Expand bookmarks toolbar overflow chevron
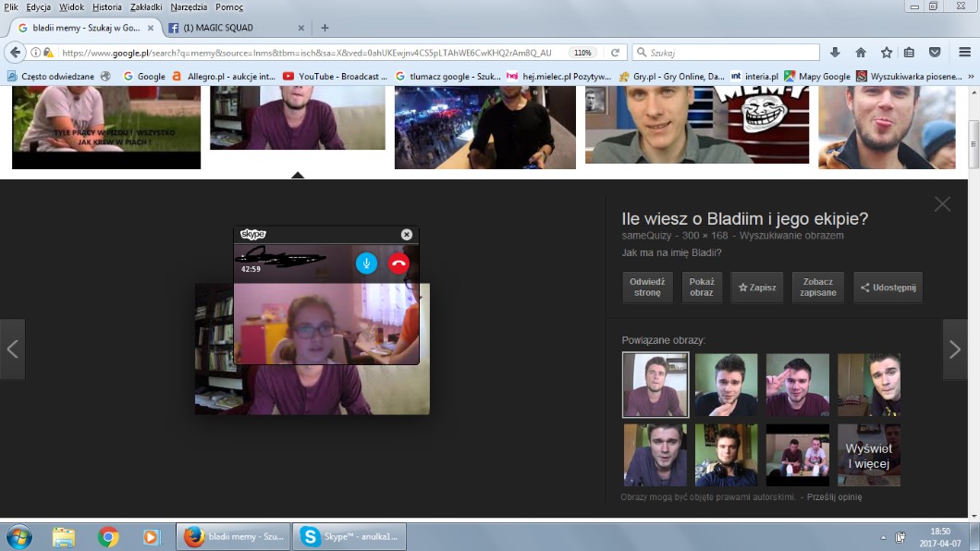 click(971, 77)
